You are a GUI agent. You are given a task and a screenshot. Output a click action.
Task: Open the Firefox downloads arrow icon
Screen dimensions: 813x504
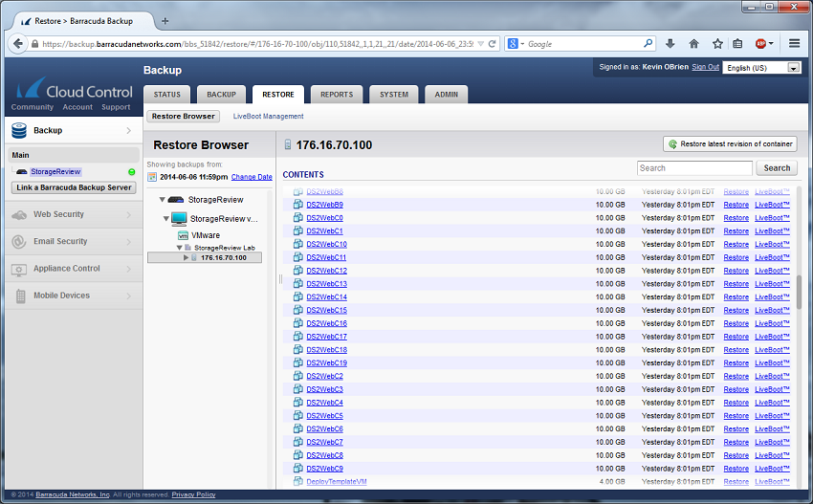pos(670,44)
